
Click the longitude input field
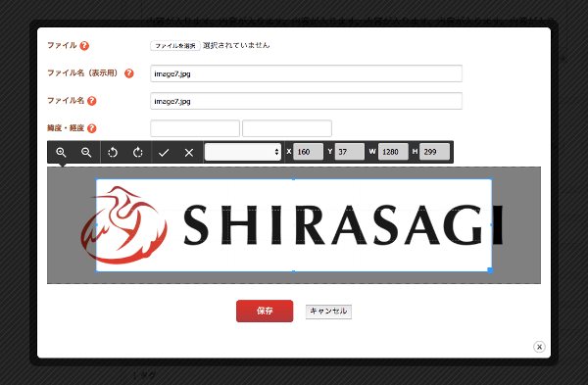tap(287, 128)
